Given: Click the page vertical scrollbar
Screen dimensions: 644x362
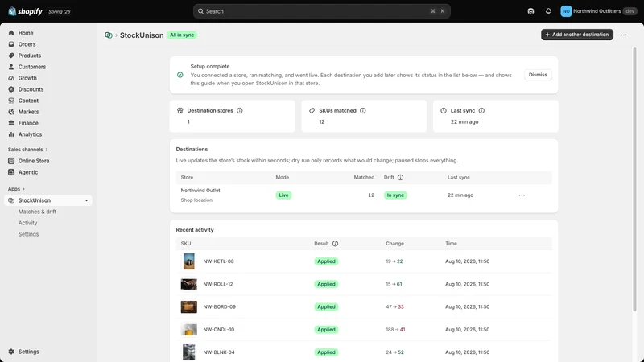Looking at the screenshot, I should pyautogui.click(x=634, y=179).
